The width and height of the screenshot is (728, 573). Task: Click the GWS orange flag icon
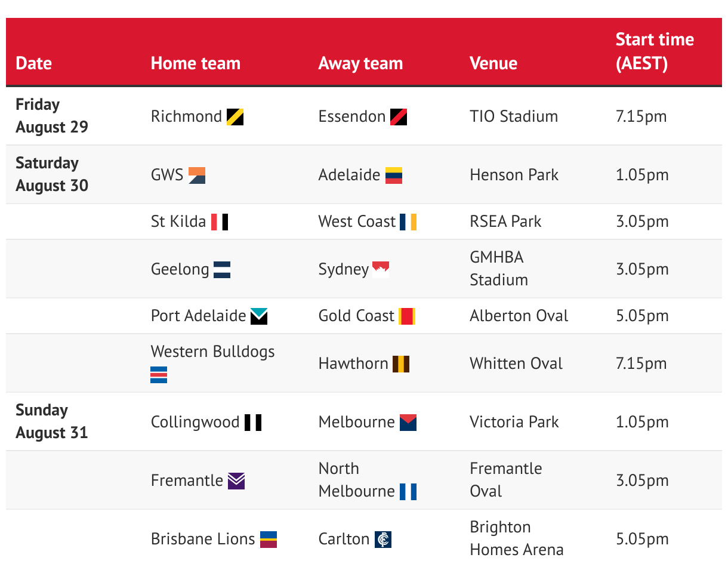pyautogui.click(x=197, y=175)
